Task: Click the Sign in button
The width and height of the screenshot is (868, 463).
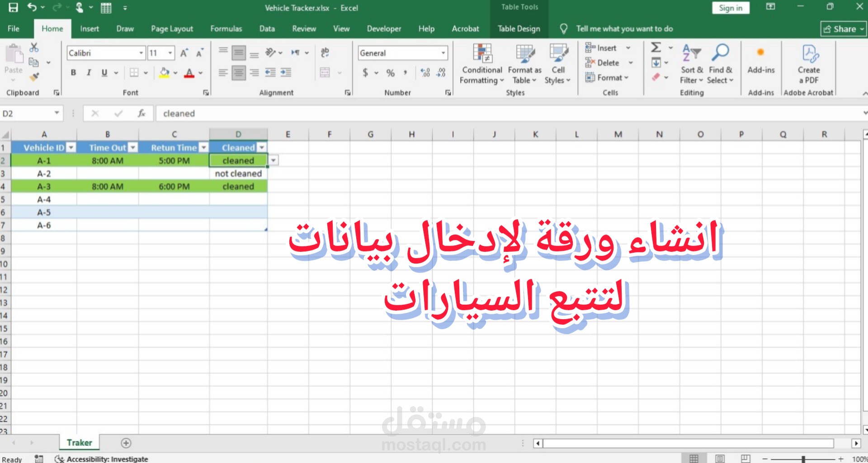Action: click(x=730, y=8)
